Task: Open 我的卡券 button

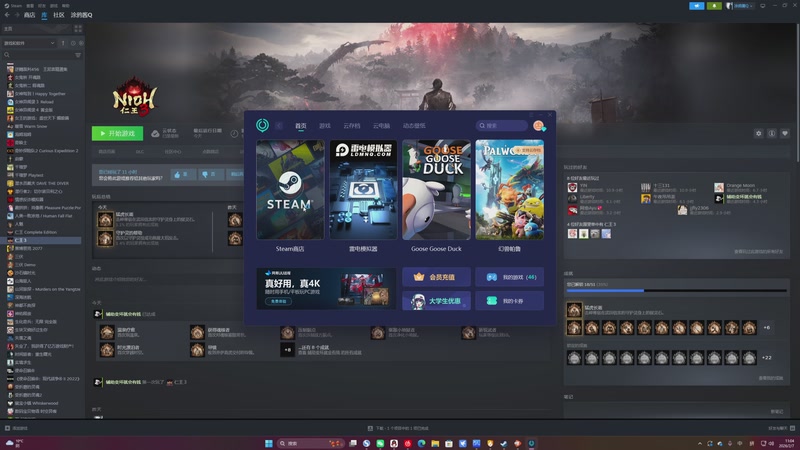Action: coord(509,301)
